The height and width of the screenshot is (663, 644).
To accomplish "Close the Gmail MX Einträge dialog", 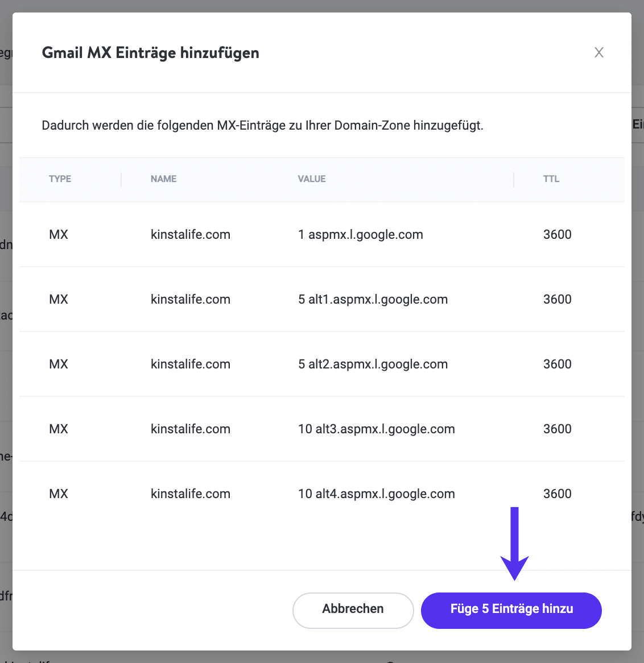I will coord(598,52).
